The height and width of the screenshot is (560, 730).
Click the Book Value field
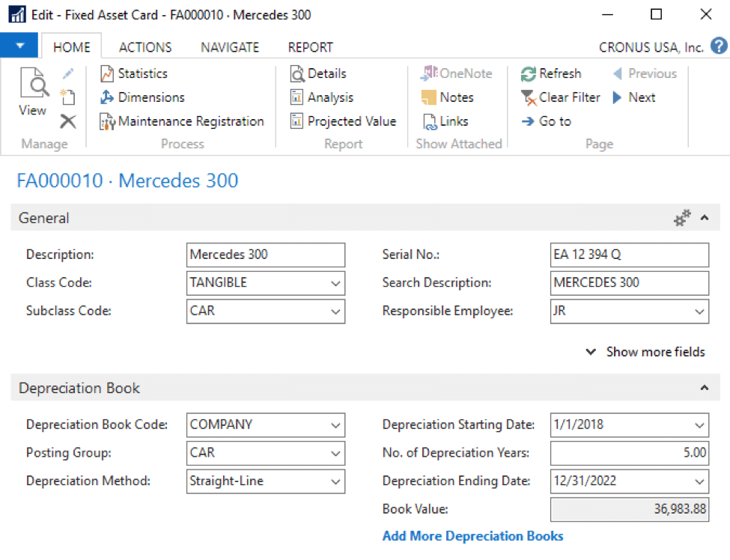point(630,509)
